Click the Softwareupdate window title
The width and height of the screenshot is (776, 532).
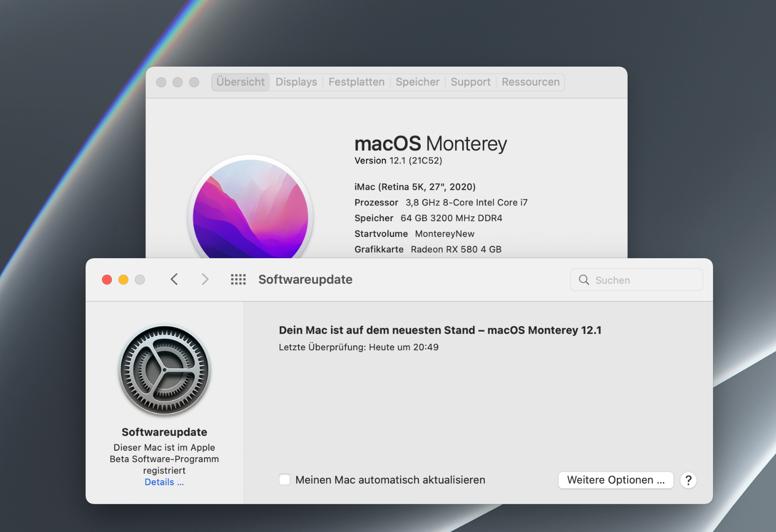305,279
